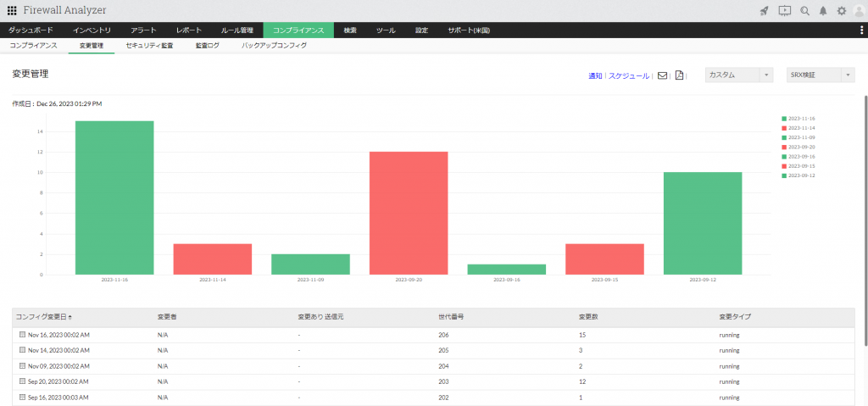Open the セキュリティ監査 sub-tab
Screen dimensions: 868x406
click(x=149, y=46)
